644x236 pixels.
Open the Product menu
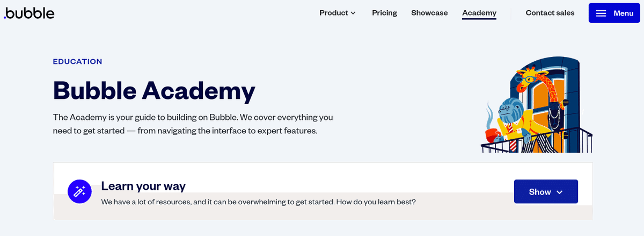(x=338, y=13)
